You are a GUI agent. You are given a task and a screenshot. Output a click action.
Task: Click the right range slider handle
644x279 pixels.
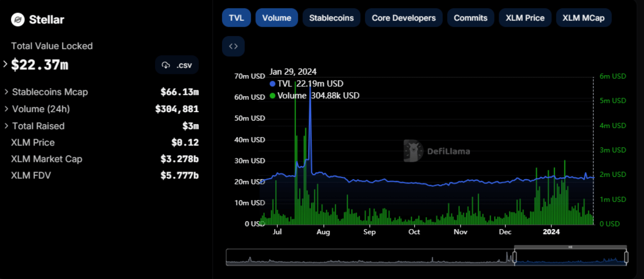626,257
